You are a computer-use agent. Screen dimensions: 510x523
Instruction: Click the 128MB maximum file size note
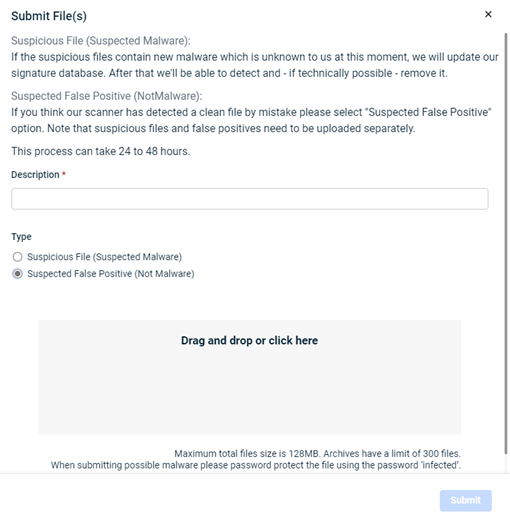coord(318,454)
